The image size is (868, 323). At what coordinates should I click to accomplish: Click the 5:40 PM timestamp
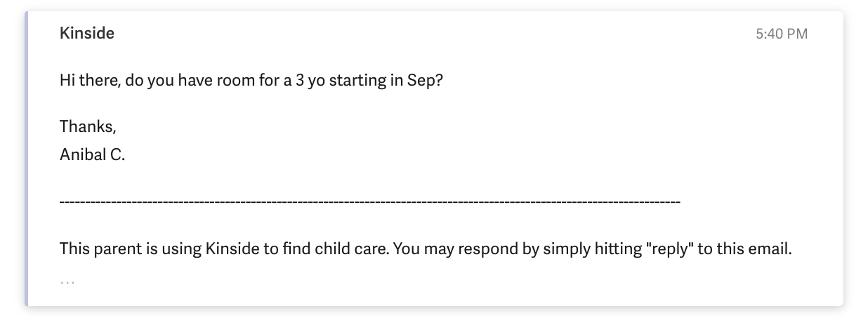point(781,34)
